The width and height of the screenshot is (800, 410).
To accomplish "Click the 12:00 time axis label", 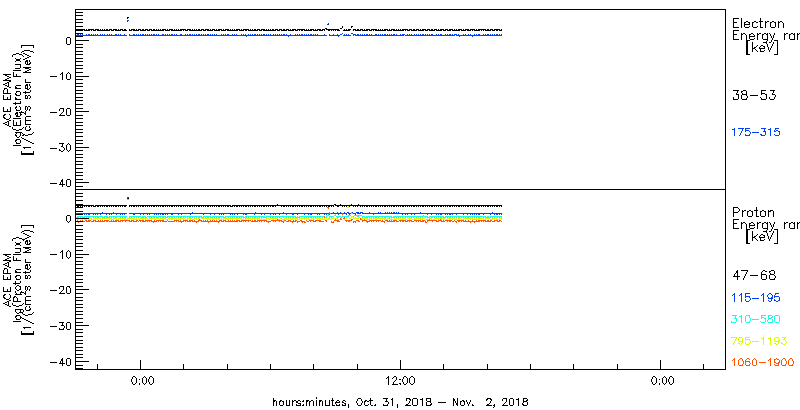I will point(401,381).
